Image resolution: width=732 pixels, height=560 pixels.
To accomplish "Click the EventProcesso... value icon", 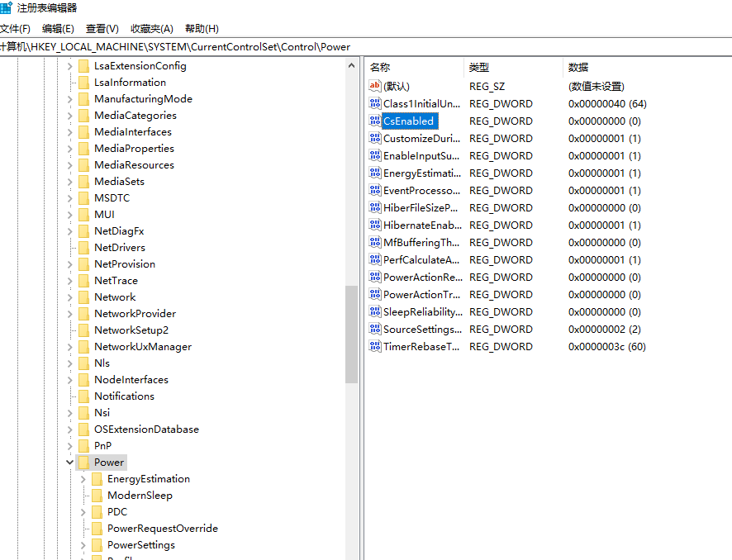I will [375, 191].
